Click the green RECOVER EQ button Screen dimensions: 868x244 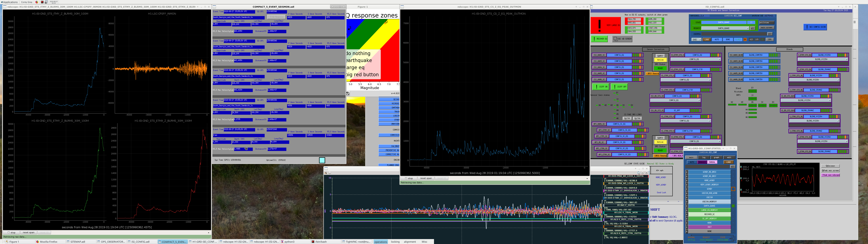point(600,39)
